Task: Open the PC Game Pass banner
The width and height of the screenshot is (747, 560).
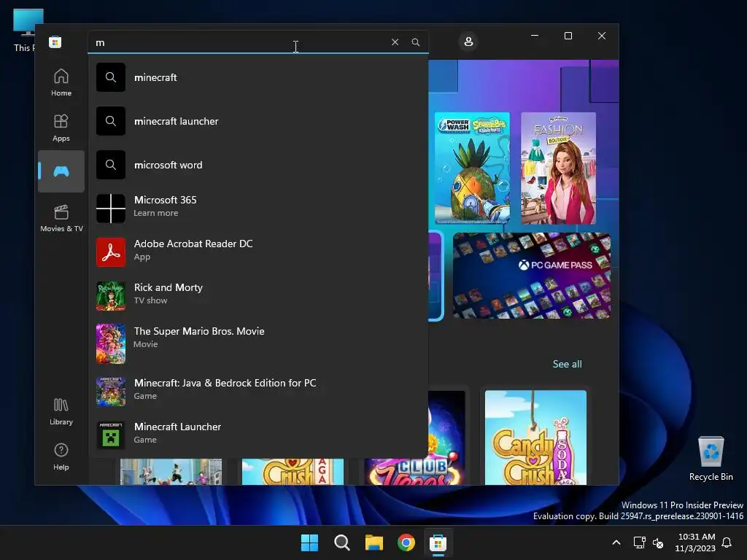Action: coord(532,276)
